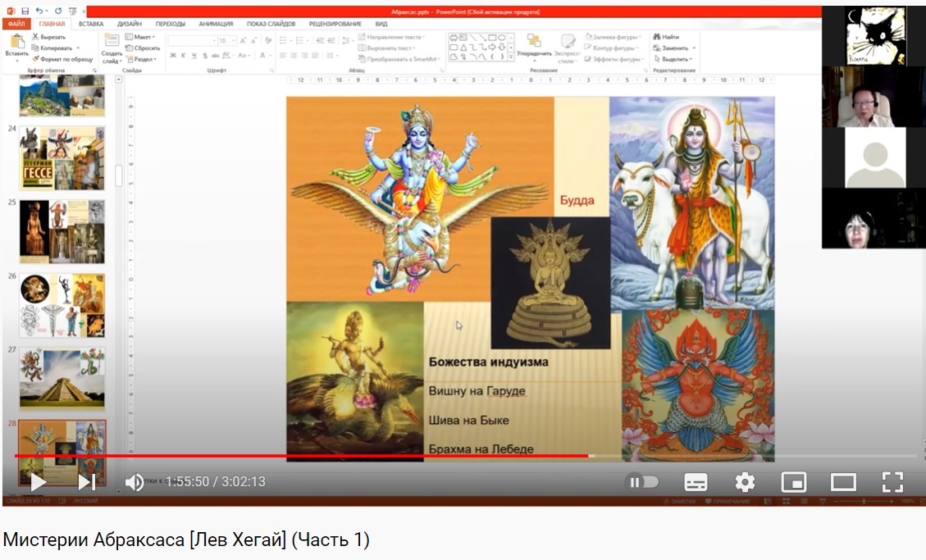Click Сбросить reset slide button
The width and height of the screenshot is (926, 560).
click(x=143, y=48)
